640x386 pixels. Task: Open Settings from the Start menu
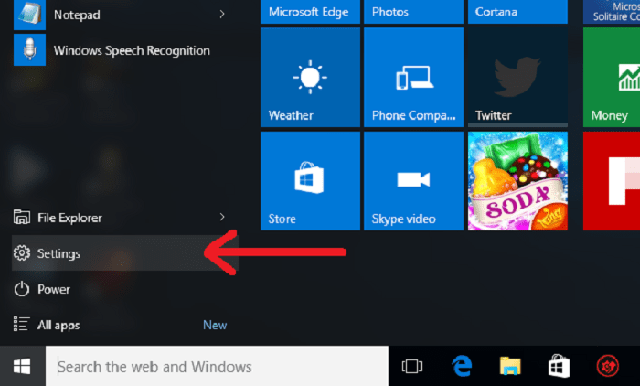click(125, 253)
